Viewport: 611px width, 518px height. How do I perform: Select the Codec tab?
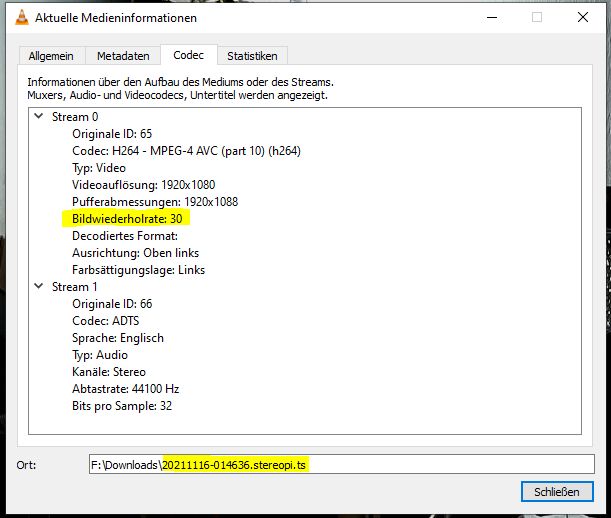coord(188,56)
